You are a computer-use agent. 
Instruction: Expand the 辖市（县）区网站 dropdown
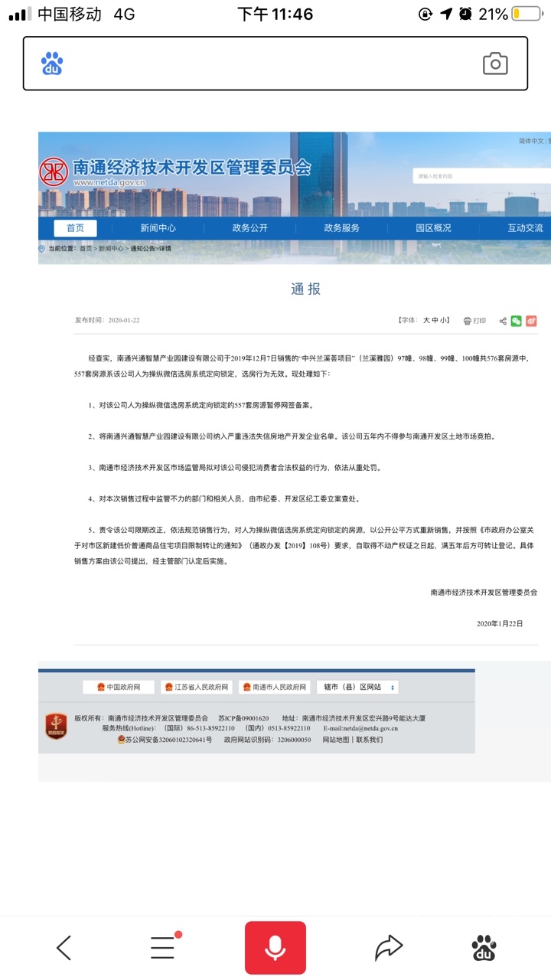(357, 688)
